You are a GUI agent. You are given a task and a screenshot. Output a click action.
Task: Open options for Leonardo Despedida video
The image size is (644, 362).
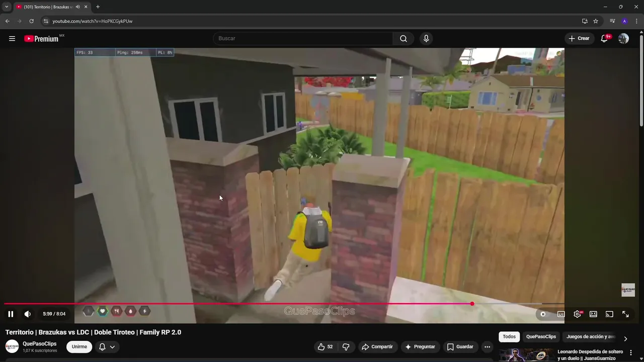click(x=631, y=353)
